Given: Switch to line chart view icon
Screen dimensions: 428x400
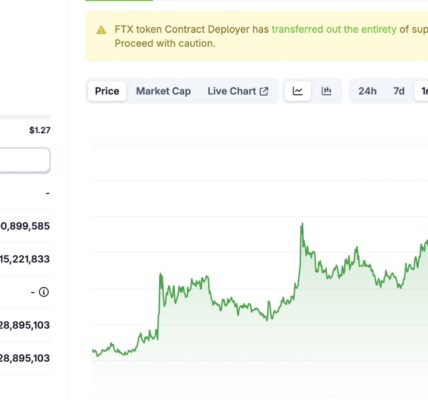Looking at the screenshot, I should coord(297,91).
